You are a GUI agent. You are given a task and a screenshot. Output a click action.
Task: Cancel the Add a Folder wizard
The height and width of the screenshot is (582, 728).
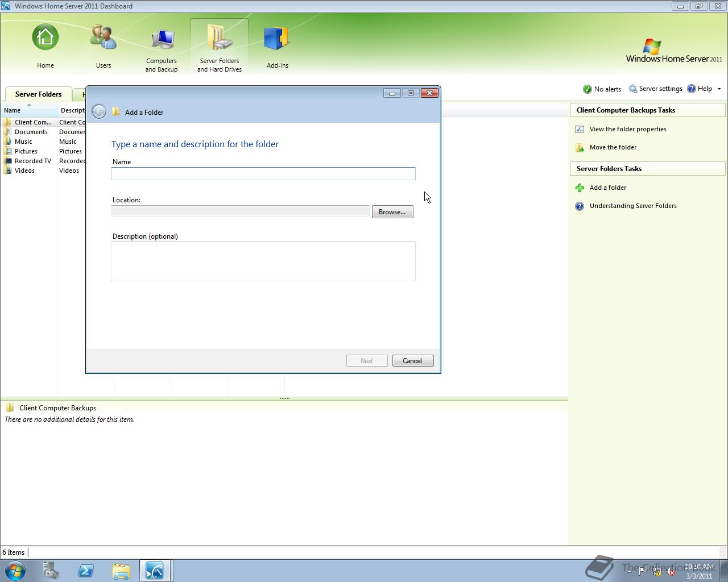click(413, 361)
